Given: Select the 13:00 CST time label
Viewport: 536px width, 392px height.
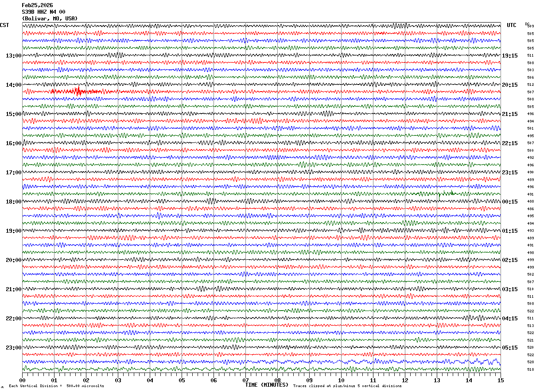Looking at the screenshot, I should click(x=14, y=56).
